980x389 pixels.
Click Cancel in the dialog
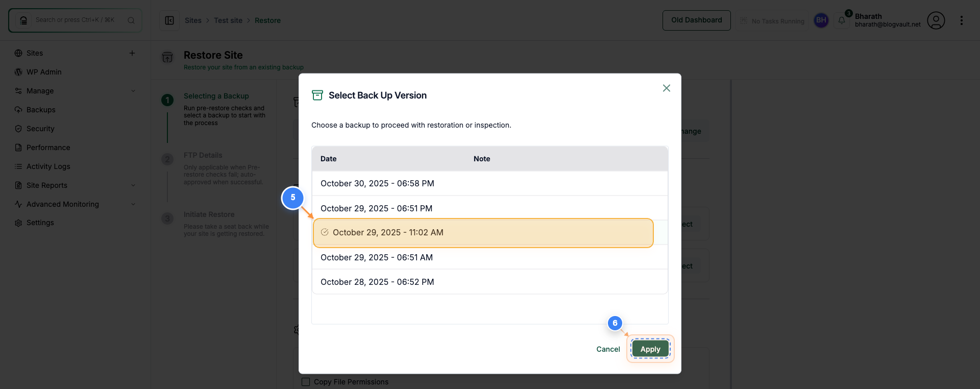(608, 349)
